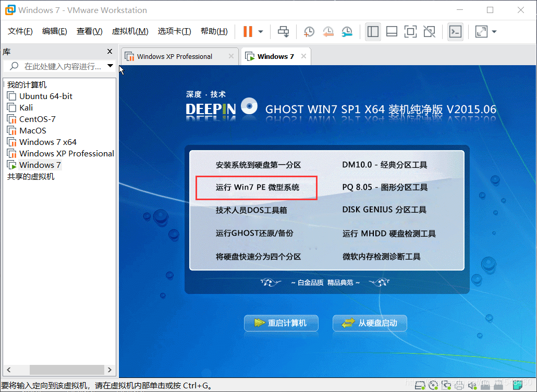Send Ctrl+Alt+Del to the VM icon

pyautogui.click(x=283, y=31)
